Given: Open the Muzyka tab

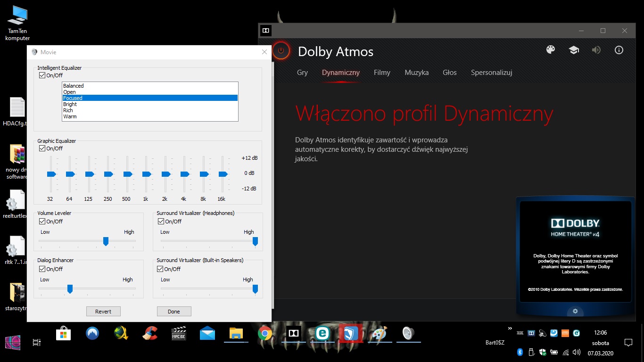Looking at the screenshot, I should tap(417, 73).
